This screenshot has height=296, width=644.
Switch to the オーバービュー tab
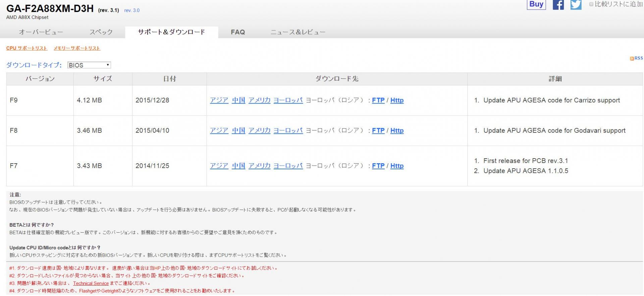point(41,32)
